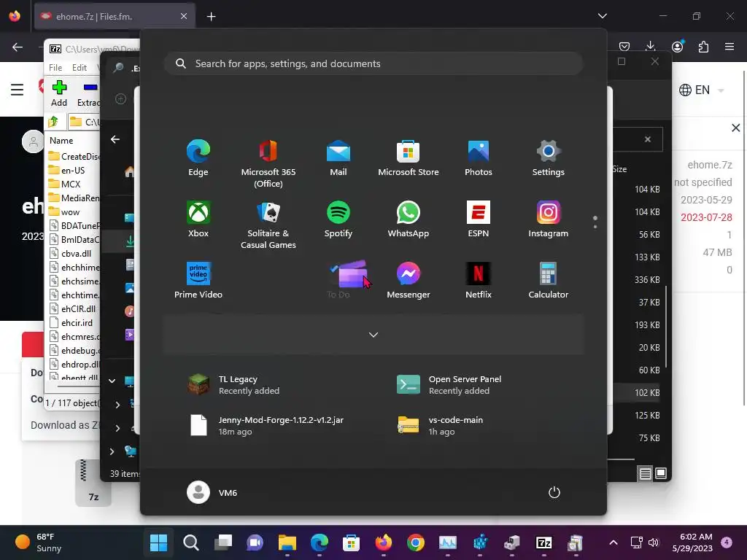Select the MCX folder in 7-Zip

point(71,184)
